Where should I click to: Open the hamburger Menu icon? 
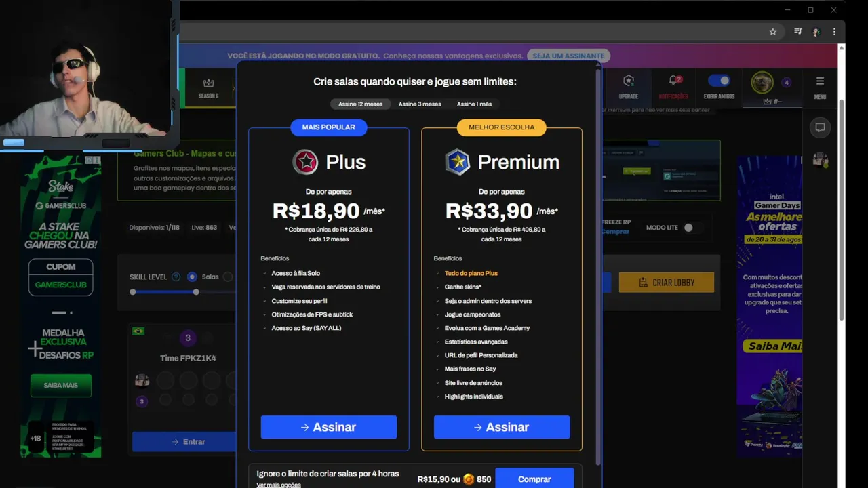(x=820, y=81)
